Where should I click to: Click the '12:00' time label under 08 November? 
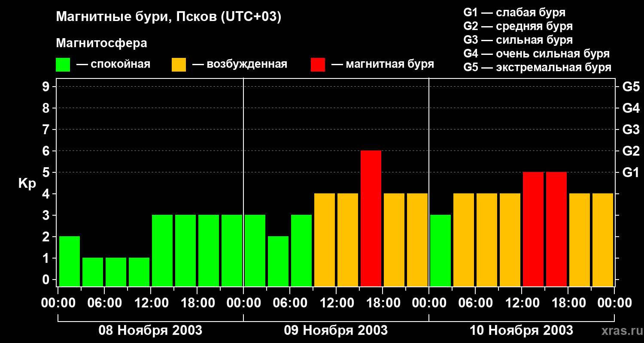pos(151,303)
